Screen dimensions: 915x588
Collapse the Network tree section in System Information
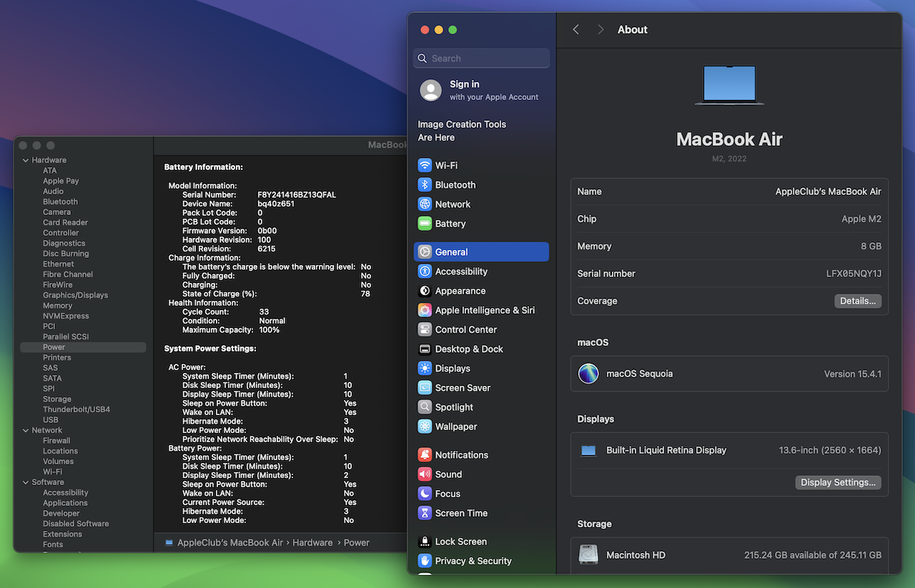pyautogui.click(x=26, y=430)
